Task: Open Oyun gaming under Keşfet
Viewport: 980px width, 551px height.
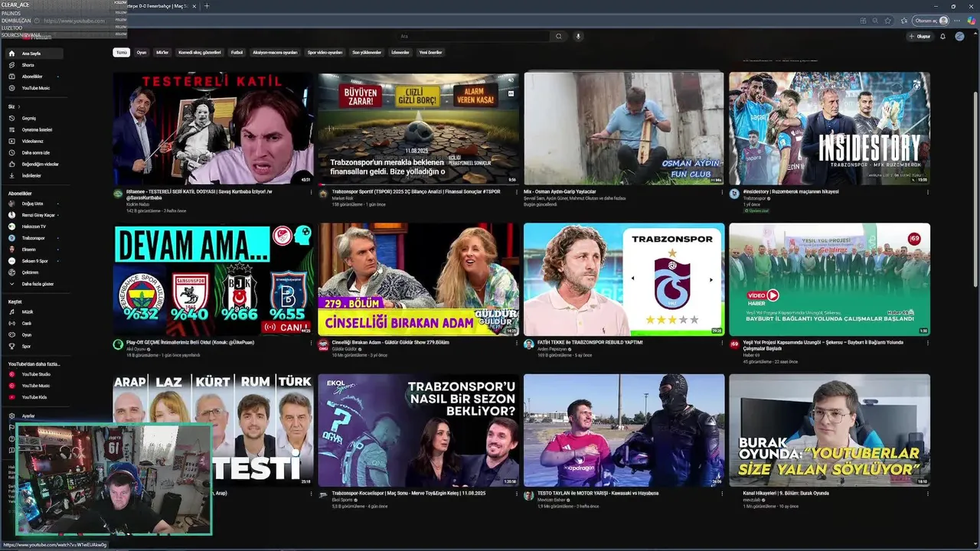Action: tap(33, 334)
